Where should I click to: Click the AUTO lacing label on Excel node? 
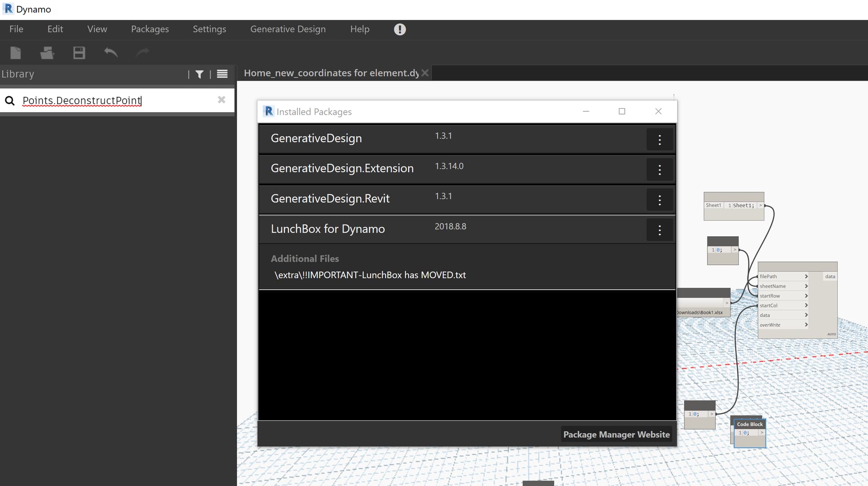(x=831, y=334)
